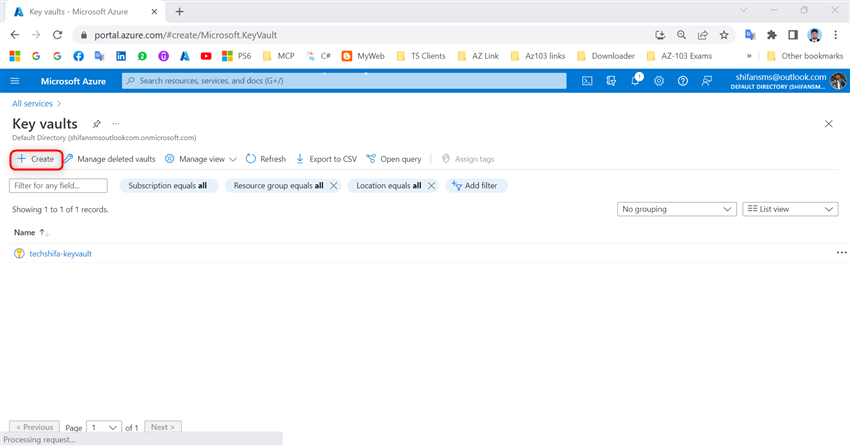Open the TS Clients bookmarks folder
The width and height of the screenshot is (850, 446).
pos(421,56)
